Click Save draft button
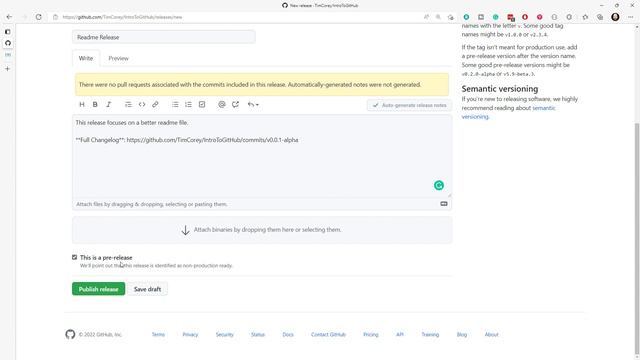Image resolution: width=640 pixels, height=360 pixels. (147, 289)
